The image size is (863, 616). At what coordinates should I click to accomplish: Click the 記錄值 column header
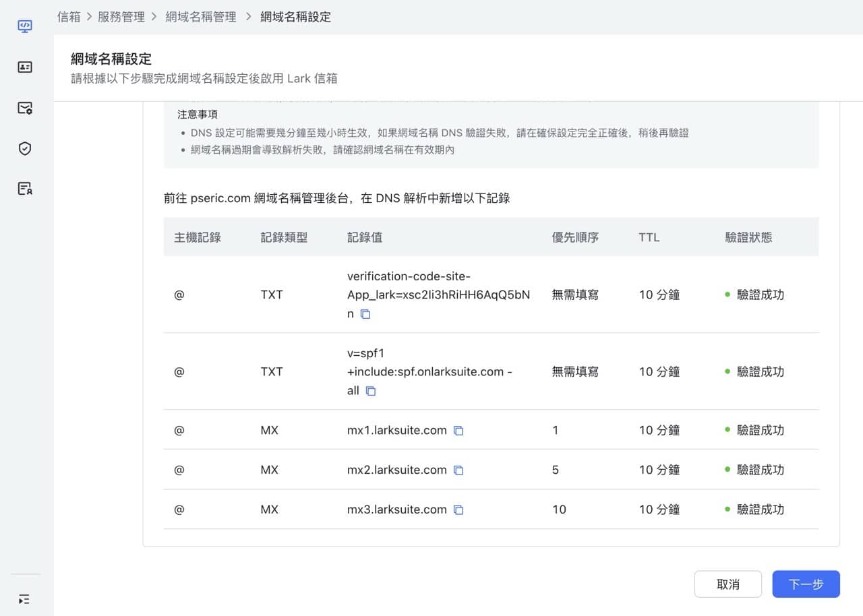click(x=365, y=237)
